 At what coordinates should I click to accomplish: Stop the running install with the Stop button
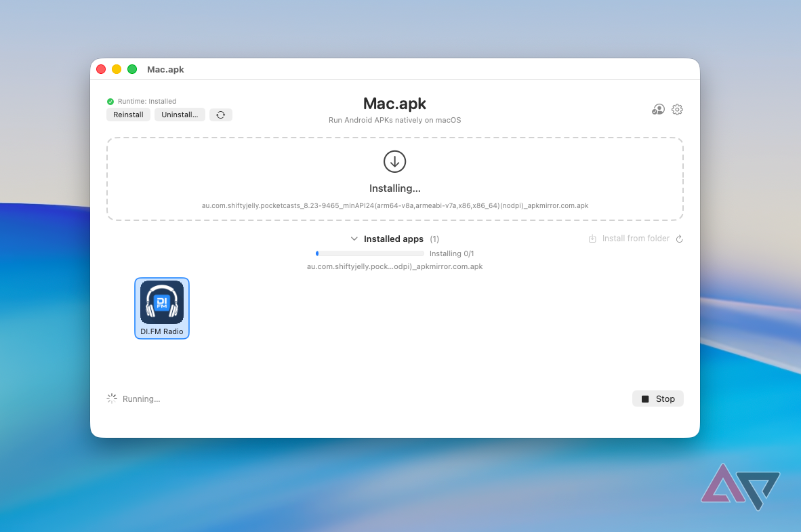pyautogui.click(x=658, y=398)
